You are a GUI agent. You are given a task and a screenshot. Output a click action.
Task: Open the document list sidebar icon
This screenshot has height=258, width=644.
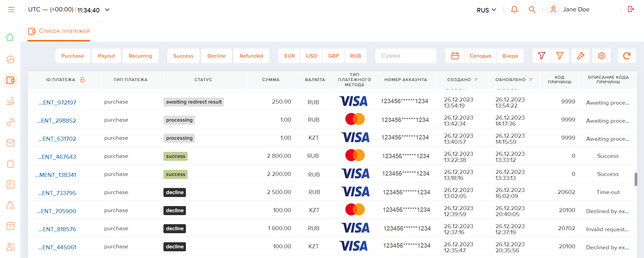tap(10, 184)
